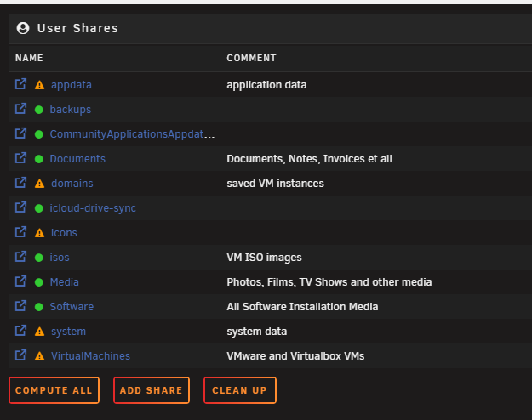Screen dimensions: 532x420
Task: Click the green status dot beside CommunityApplicationsAppdata
Action: pos(39,134)
